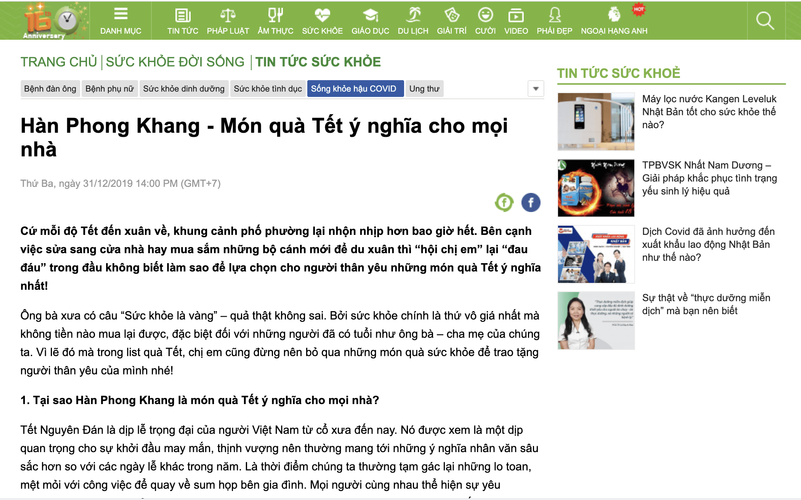Select the Bệnh phụ nữ tab
Screen dimensions: 801x500
coord(109,89)
